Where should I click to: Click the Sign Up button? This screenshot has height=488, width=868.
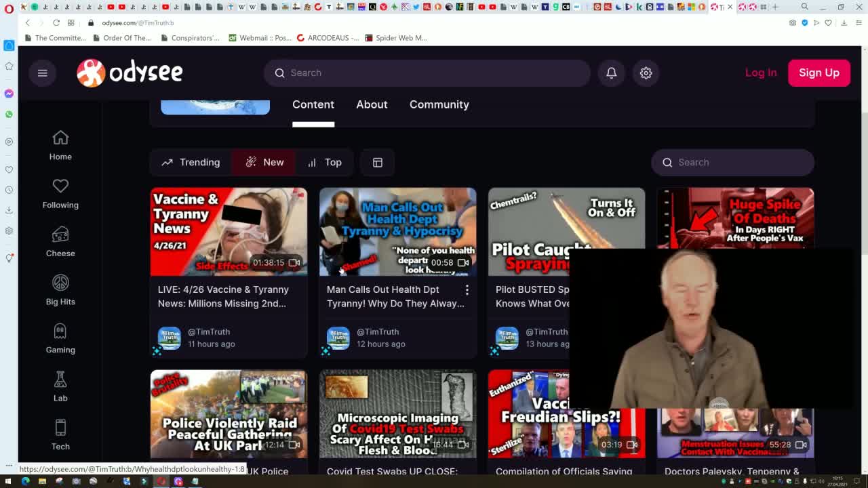[x=818, y=73]
